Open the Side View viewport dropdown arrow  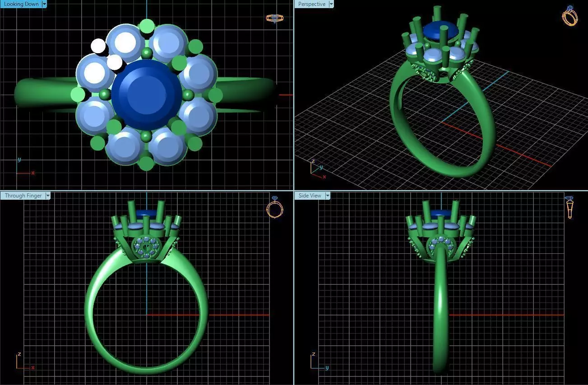coord(328,196)
